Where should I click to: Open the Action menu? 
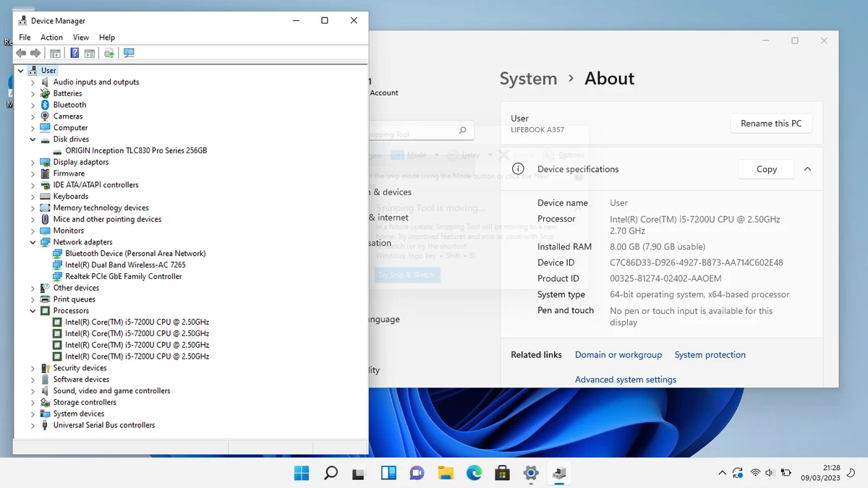click(51, 38)
